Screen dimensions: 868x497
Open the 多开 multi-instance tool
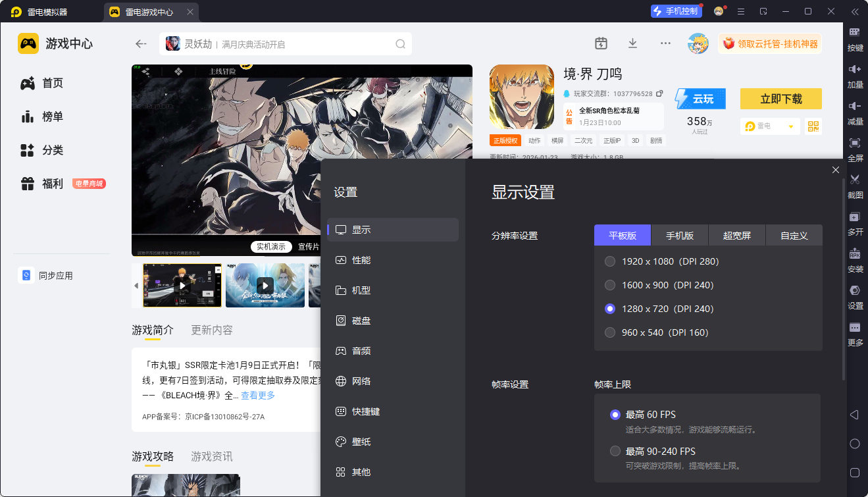[855, 217]
